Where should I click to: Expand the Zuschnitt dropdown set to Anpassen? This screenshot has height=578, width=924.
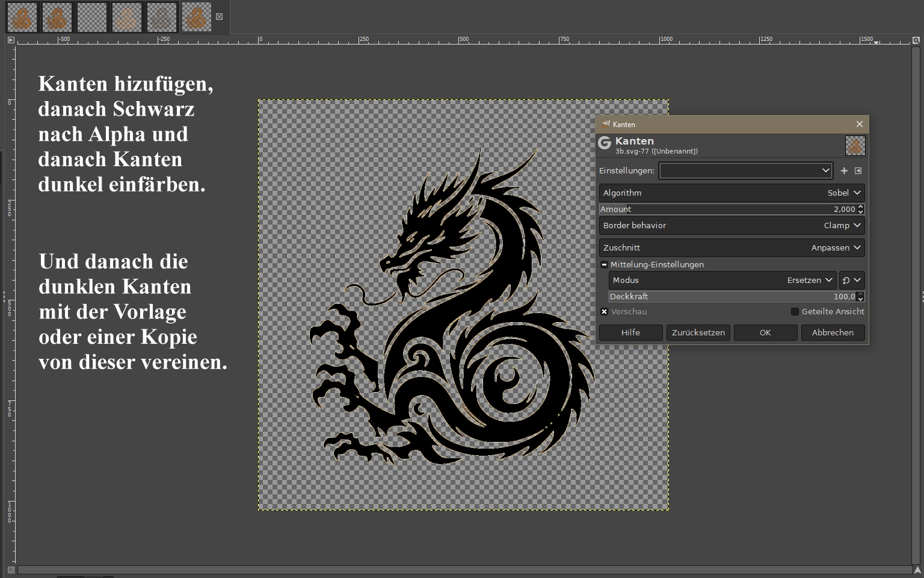pos(731,248)
